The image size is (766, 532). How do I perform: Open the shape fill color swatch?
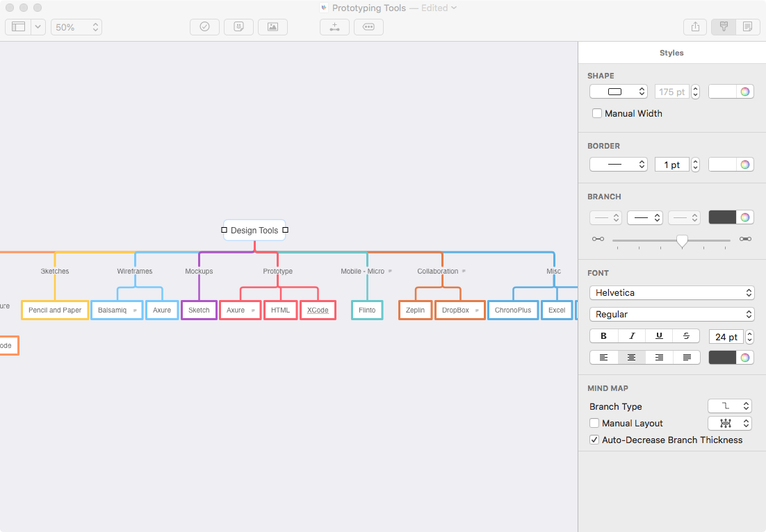722,92
